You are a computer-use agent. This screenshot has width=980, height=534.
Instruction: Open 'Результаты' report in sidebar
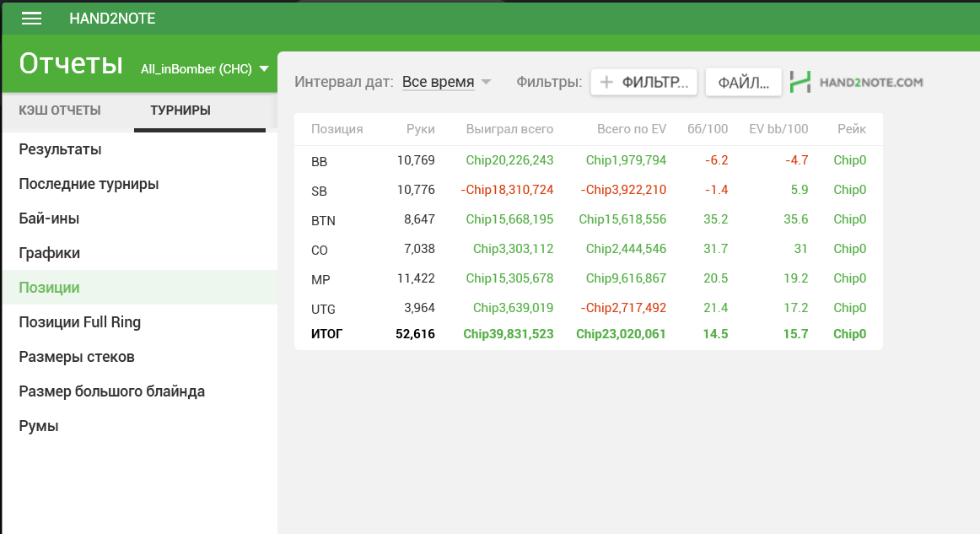pos(60,149)
